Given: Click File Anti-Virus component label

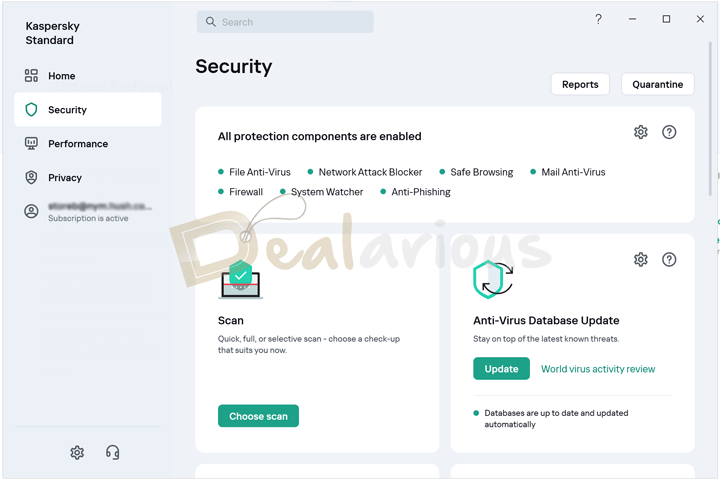Looking at the screenshot, I should tap(260, 172).
